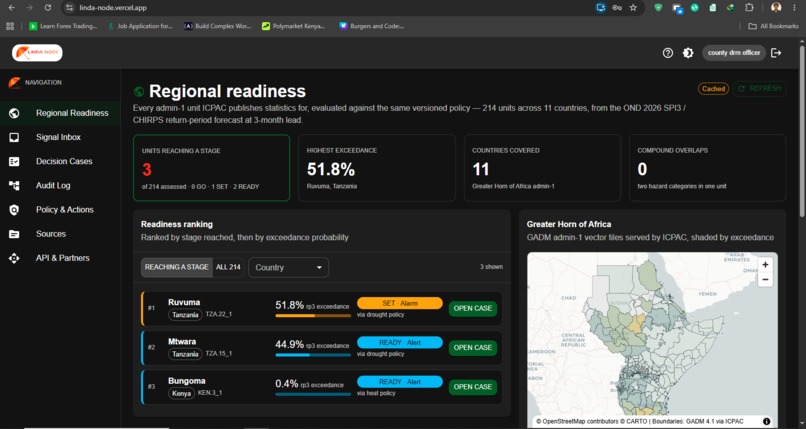Viewport: 806px width, 429px height.
Task: Click Bungoma's 0.4% exceedance bar
Action: (313, 395)
